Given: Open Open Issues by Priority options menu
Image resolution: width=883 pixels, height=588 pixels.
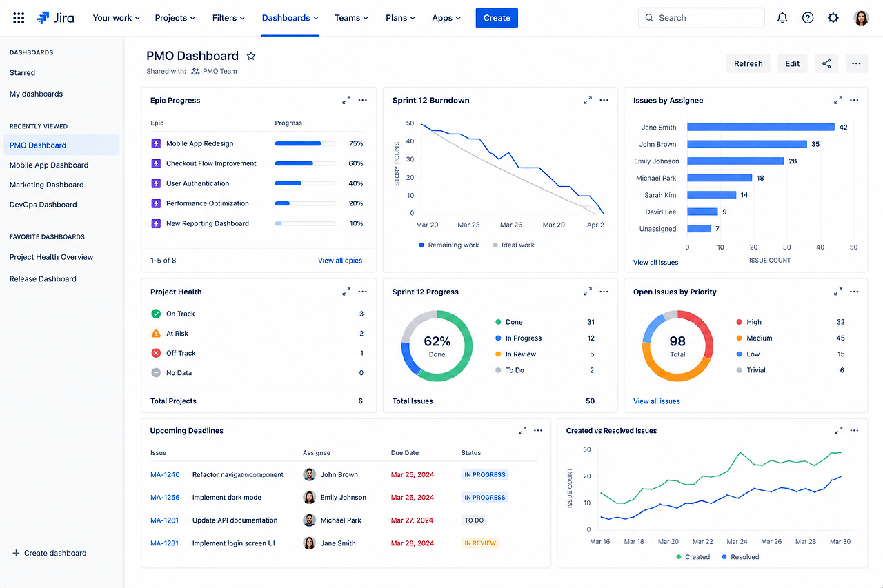Looking at the screenshot, I should (855, 292).
